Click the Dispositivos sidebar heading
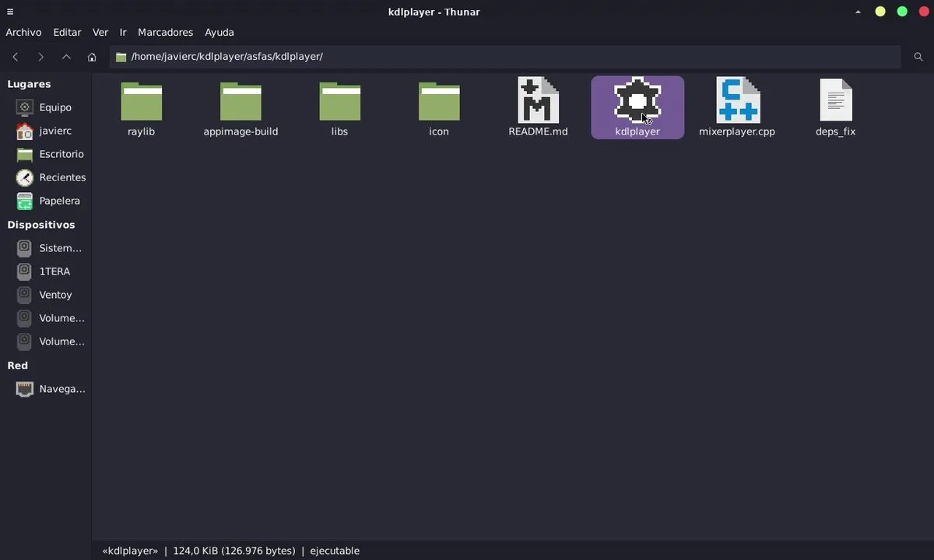The width and height of the screenshot is (934, 560). tap(41, 225)
